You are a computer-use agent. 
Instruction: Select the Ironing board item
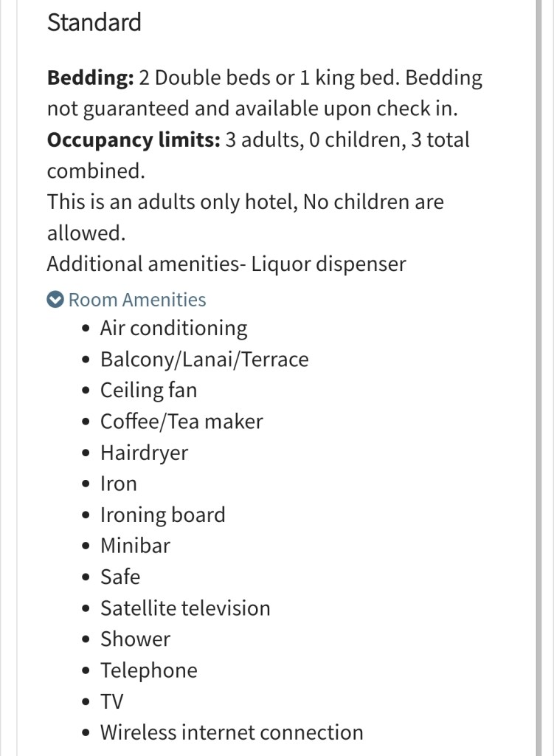pos(162,515)
